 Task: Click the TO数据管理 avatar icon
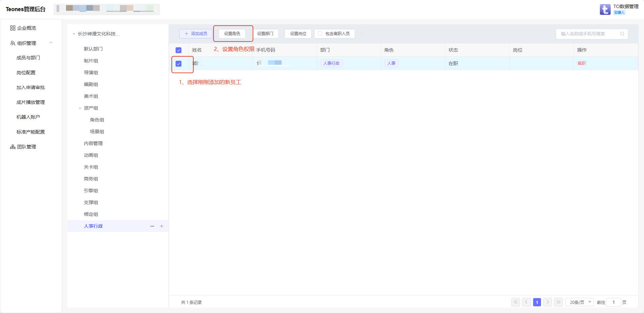coord(605,9)
